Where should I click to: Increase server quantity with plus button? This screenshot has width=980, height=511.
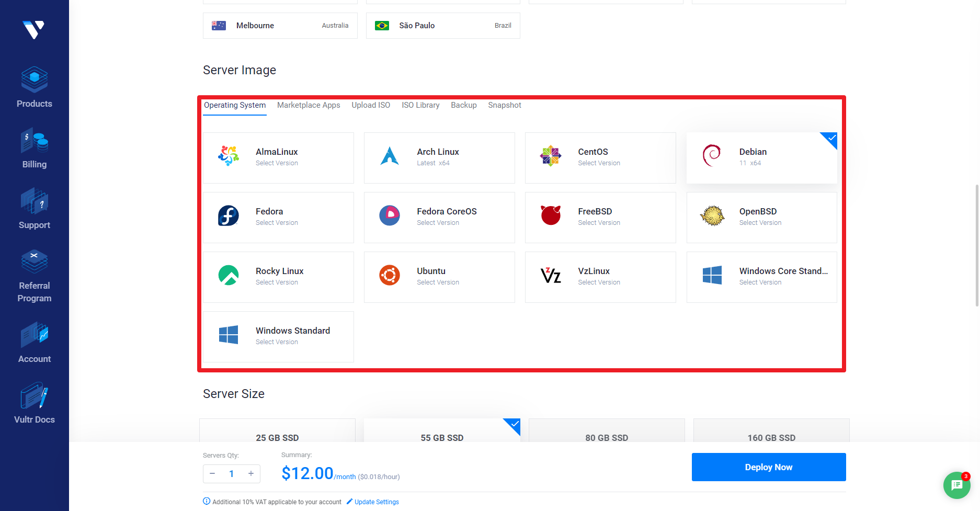[x=251, y=473]
